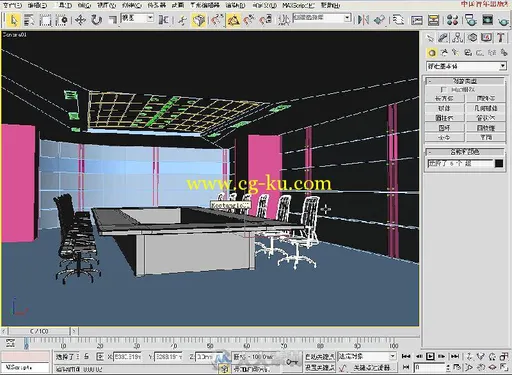Open Curve Editor icon
The image size is (512, 375).
point(417,20)
